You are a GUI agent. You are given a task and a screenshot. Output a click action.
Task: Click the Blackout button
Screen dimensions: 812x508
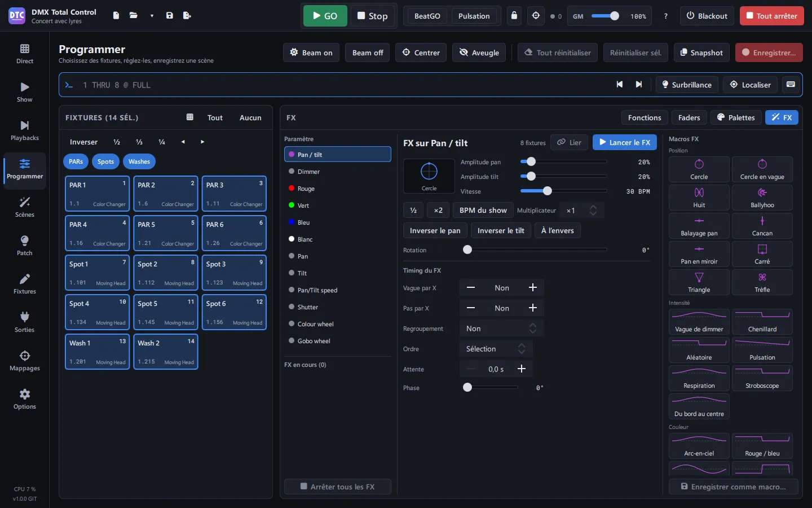tap(707, 16)
